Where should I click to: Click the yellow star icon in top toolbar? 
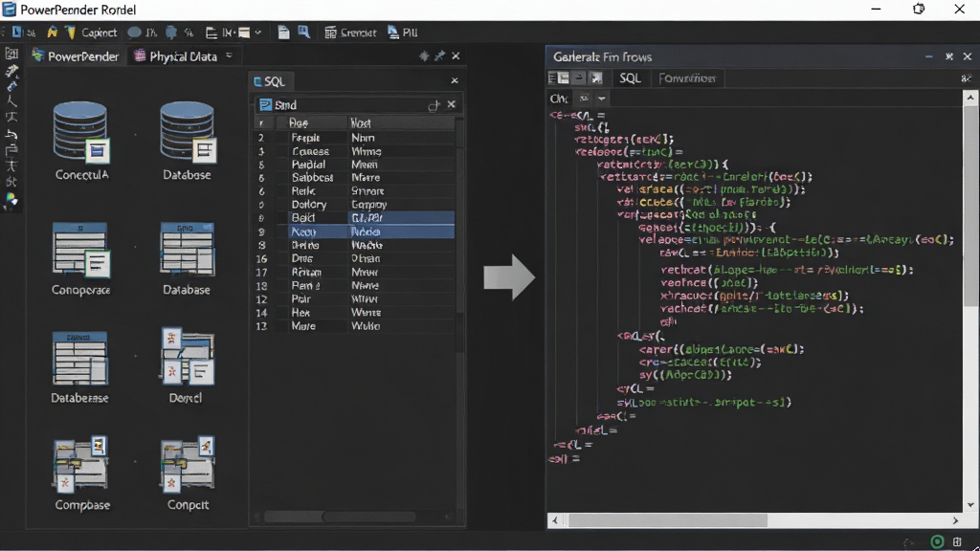click(52, 33)
